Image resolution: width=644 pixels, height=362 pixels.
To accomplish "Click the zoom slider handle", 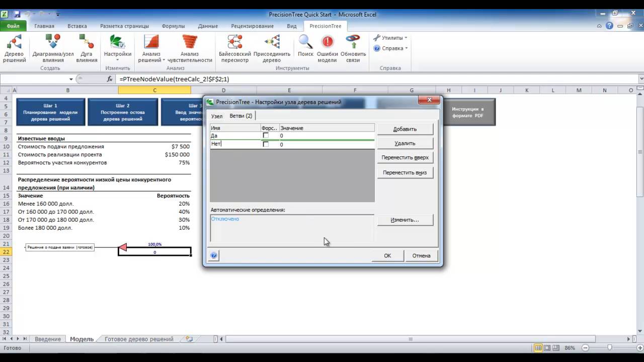I will tap(609, 348).
